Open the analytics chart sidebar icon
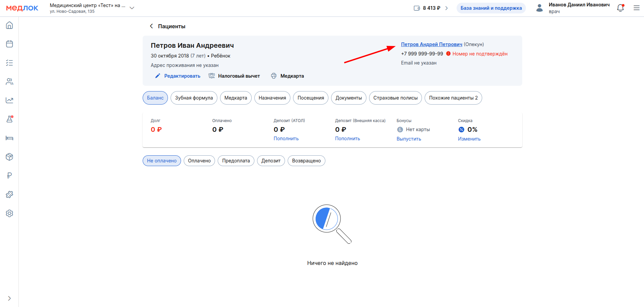 click(x=9, y=100)
